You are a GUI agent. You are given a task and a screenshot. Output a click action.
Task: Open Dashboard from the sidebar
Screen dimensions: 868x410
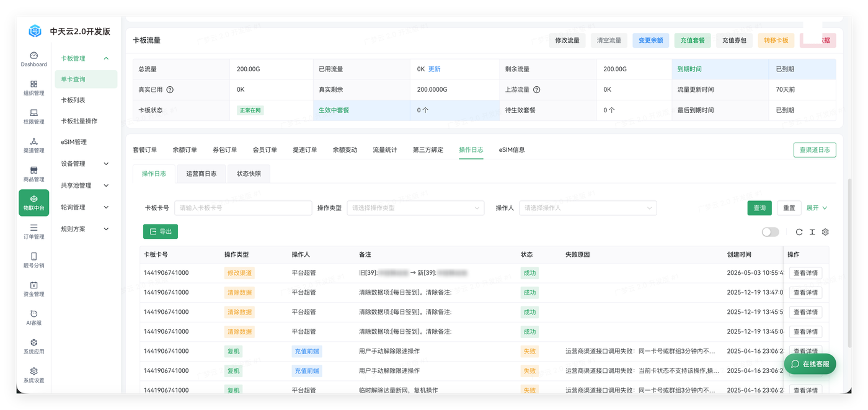point(33,60)
